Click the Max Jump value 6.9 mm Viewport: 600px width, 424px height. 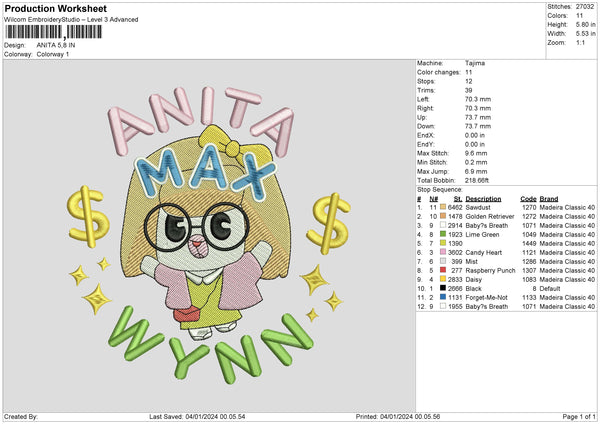coord(476,171)
